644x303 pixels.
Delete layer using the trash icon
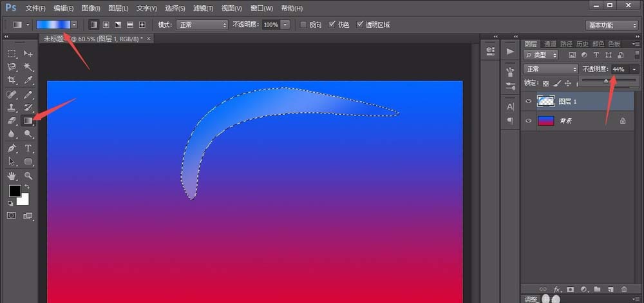click(x=624, y=289)
